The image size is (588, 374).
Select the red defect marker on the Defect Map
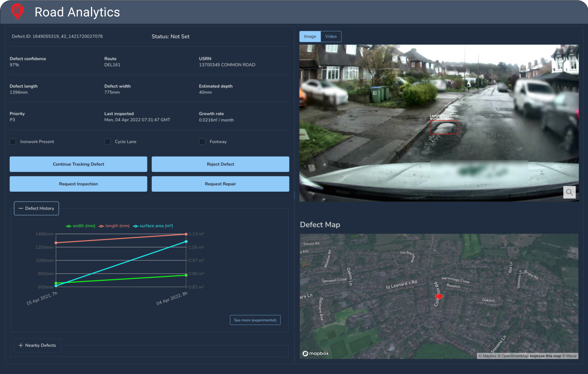(439, 296)
